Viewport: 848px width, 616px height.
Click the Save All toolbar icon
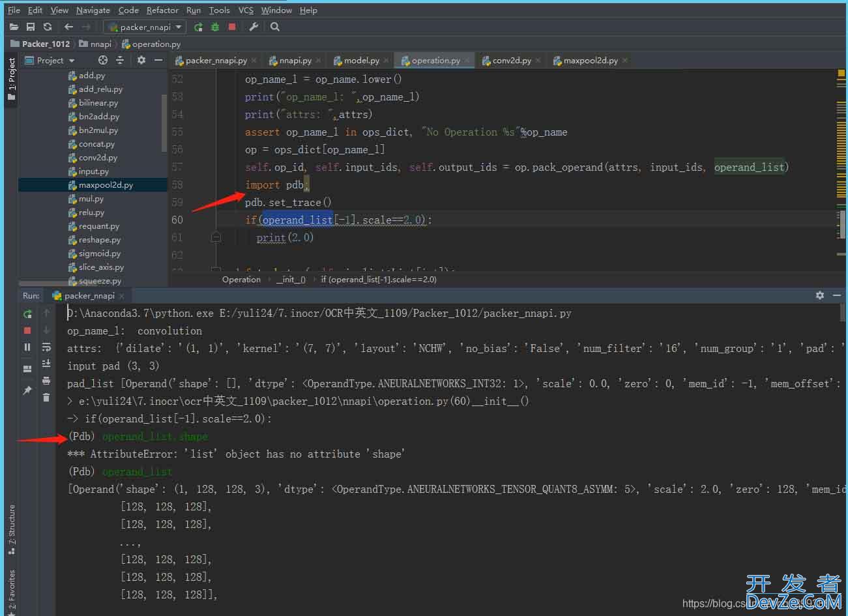tap(31, 27)
